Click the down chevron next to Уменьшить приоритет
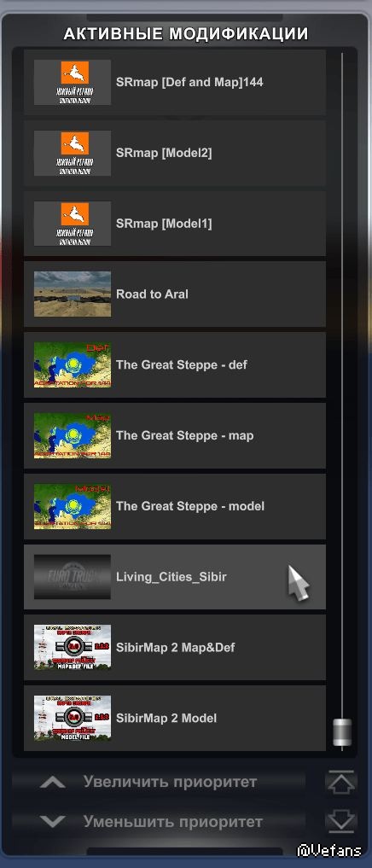372x868 pixels. pyautogui.click(x=53, y=822)
